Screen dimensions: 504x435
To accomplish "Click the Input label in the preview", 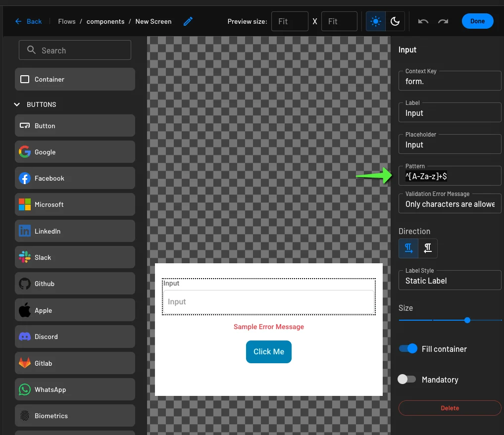I will click(171, 284).
